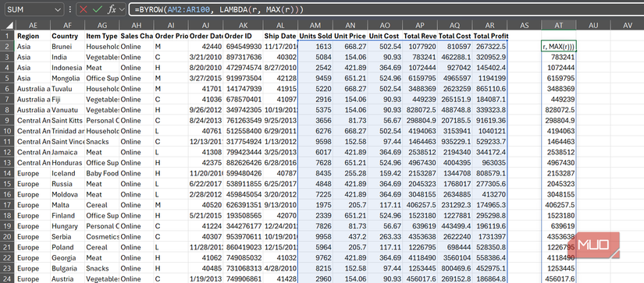Select the Brunei country cell
This screenshot has height=283, width=644.
(67, 46)
